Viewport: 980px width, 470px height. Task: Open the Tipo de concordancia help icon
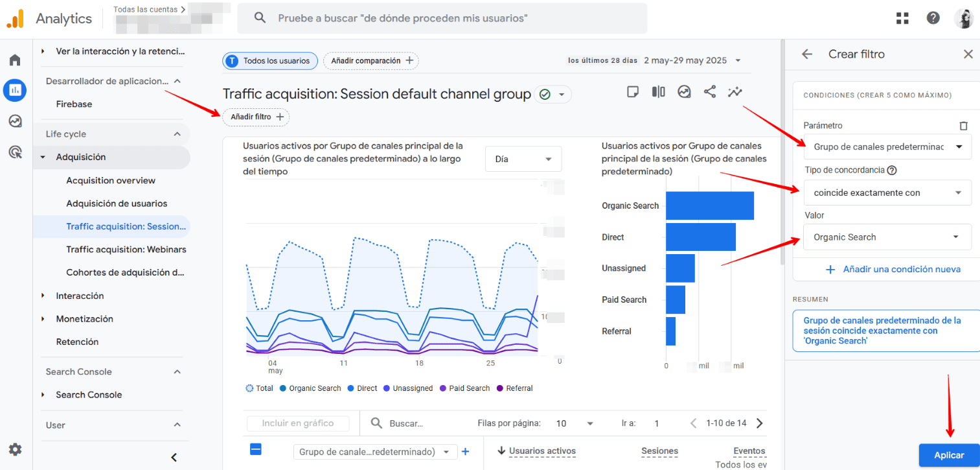[892, 170]
